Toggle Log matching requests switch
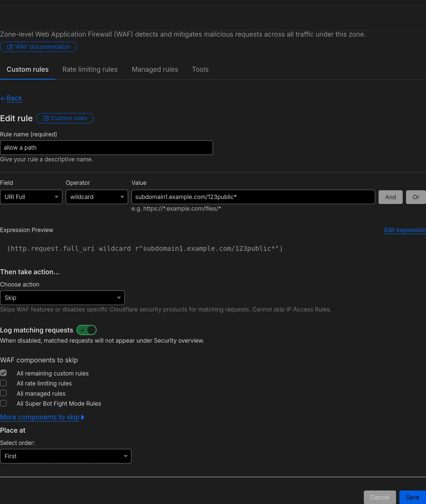This screenshot has height=504, width=426. click(x=87, y=330)
